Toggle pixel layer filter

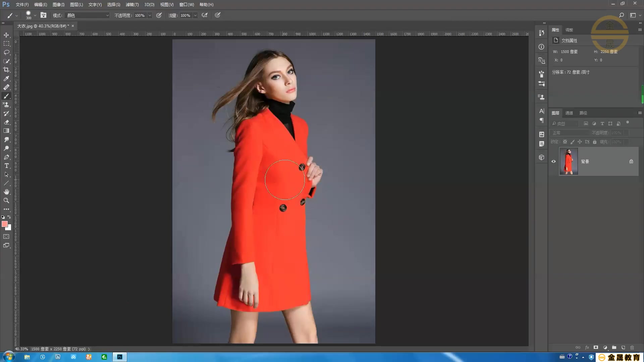point(586,123)
